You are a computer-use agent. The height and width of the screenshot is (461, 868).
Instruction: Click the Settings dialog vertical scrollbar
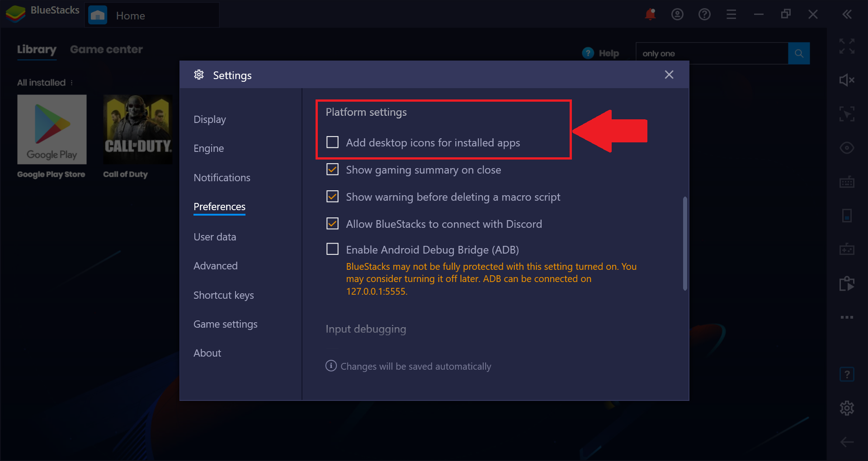[x=685, y=244]
